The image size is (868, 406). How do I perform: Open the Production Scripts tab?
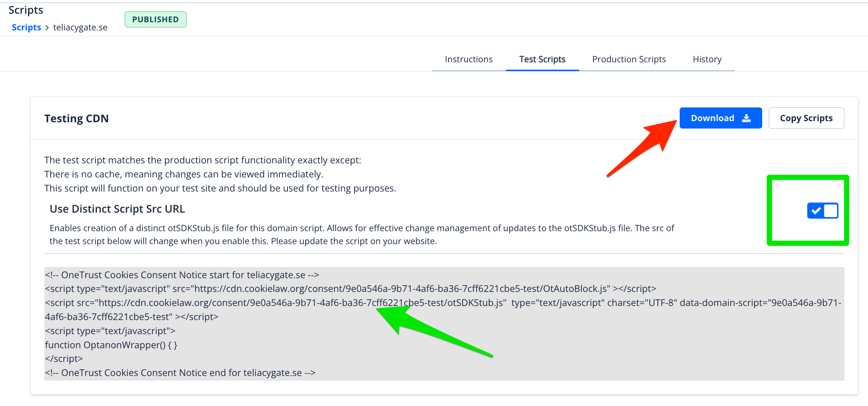point(629,59)
